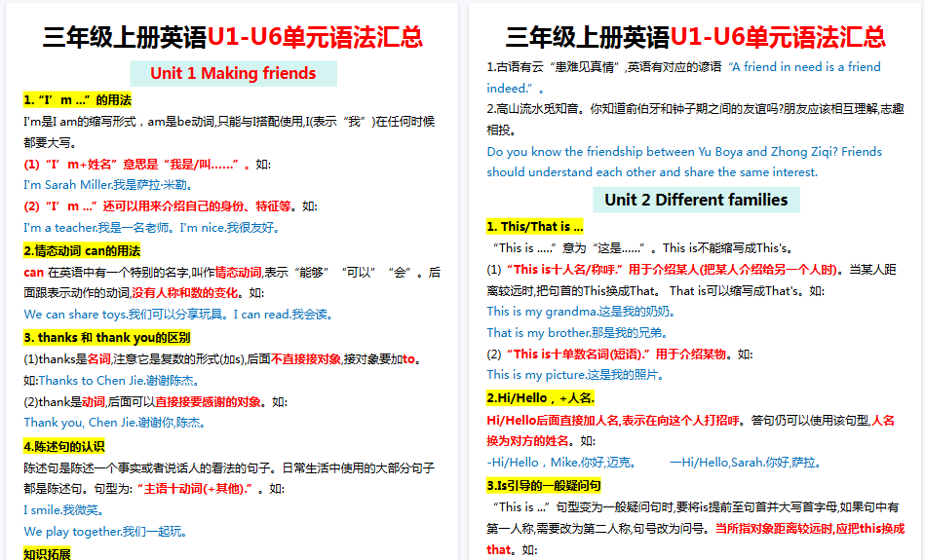Click the sentence We can share toys.
Viewport: 925px width, 560px height.
click(75, 315)
